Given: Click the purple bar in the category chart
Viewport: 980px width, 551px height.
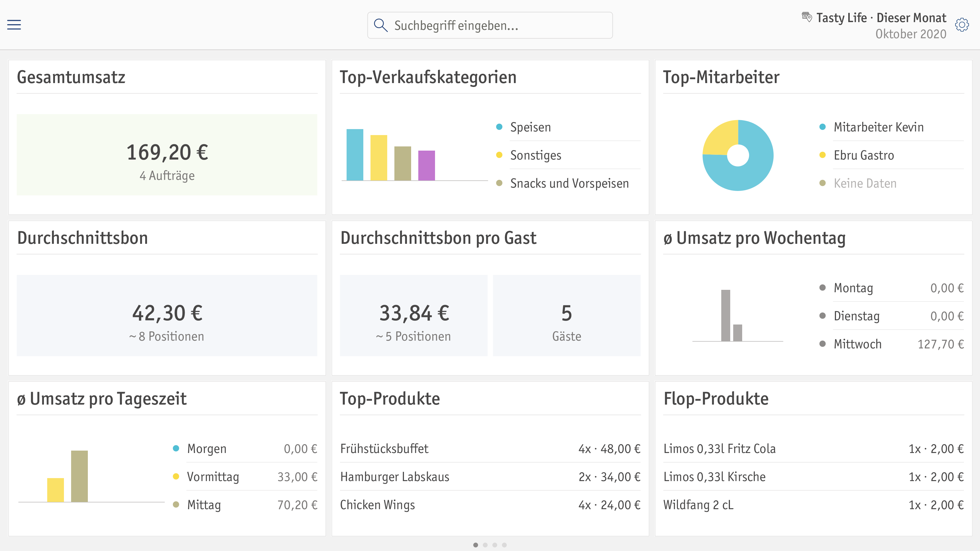Looking at the screenshot, I should 426,166.
